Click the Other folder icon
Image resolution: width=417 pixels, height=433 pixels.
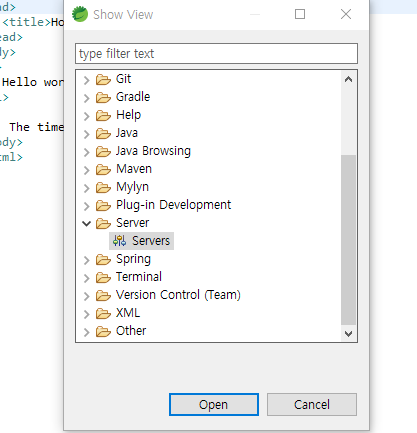tap(103, 332)
